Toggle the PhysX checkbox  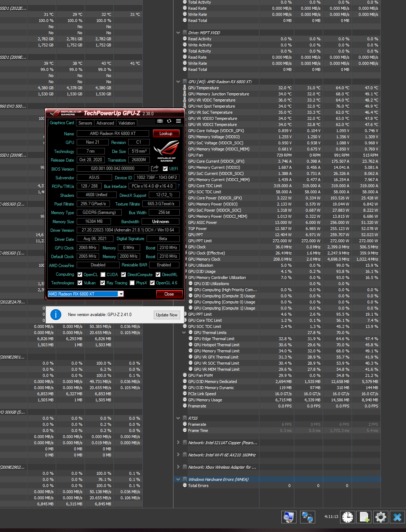[132, 283]
